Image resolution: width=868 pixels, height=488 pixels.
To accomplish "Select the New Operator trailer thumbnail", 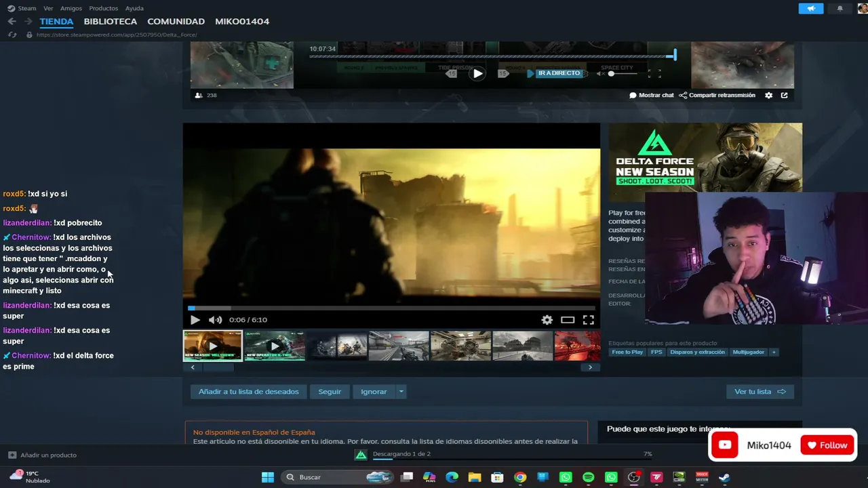I will [275, 346].
